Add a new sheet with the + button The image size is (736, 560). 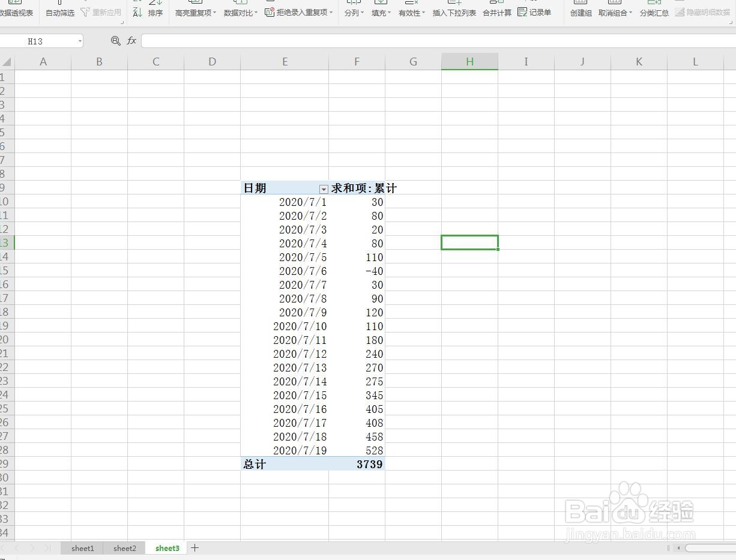[195, 548]
